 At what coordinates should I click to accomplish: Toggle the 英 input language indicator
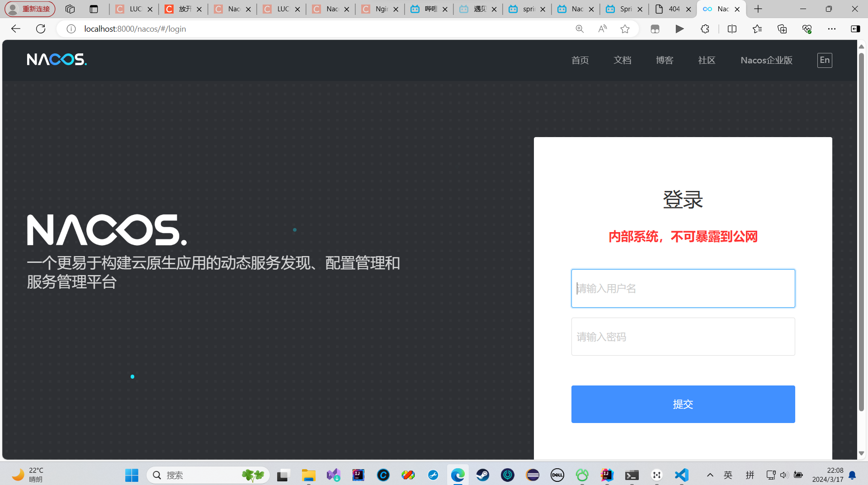728,475
